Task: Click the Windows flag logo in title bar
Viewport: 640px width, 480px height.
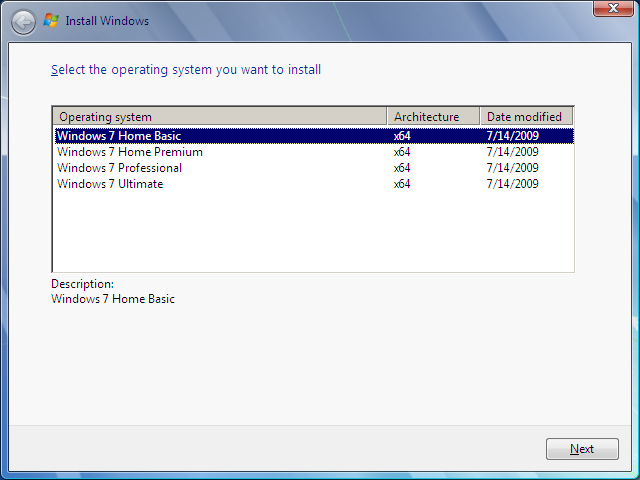Action: pos(51,20)
